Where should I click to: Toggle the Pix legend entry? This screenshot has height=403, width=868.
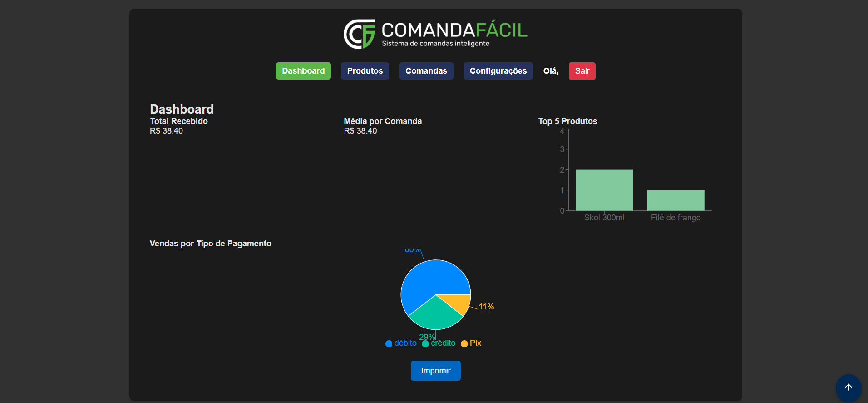tap(471, 343)
